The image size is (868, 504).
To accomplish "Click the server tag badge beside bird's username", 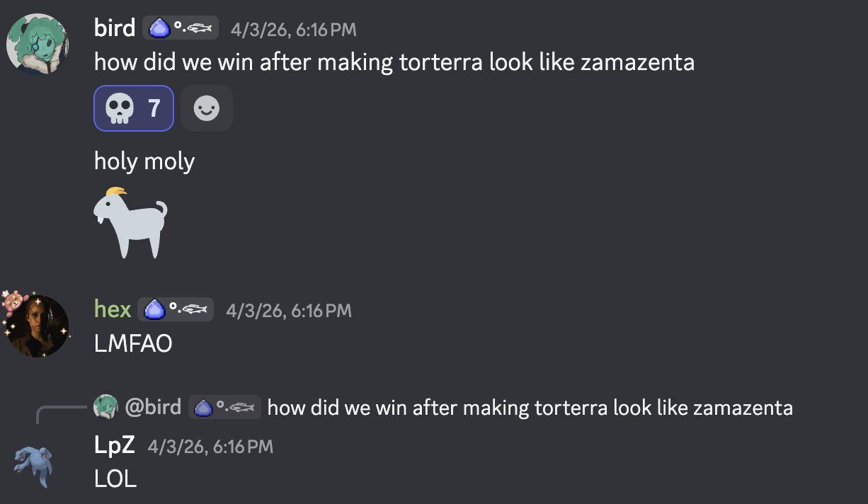I will coord(181,28).
